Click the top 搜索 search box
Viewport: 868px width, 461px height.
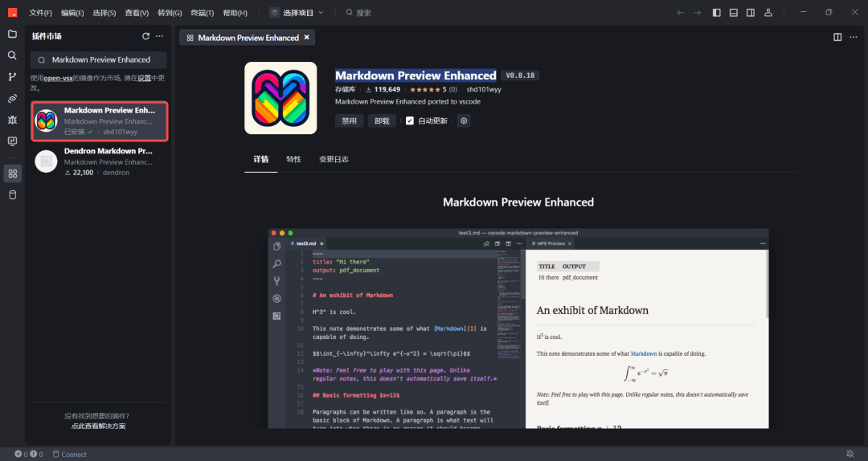coord(360,13)
